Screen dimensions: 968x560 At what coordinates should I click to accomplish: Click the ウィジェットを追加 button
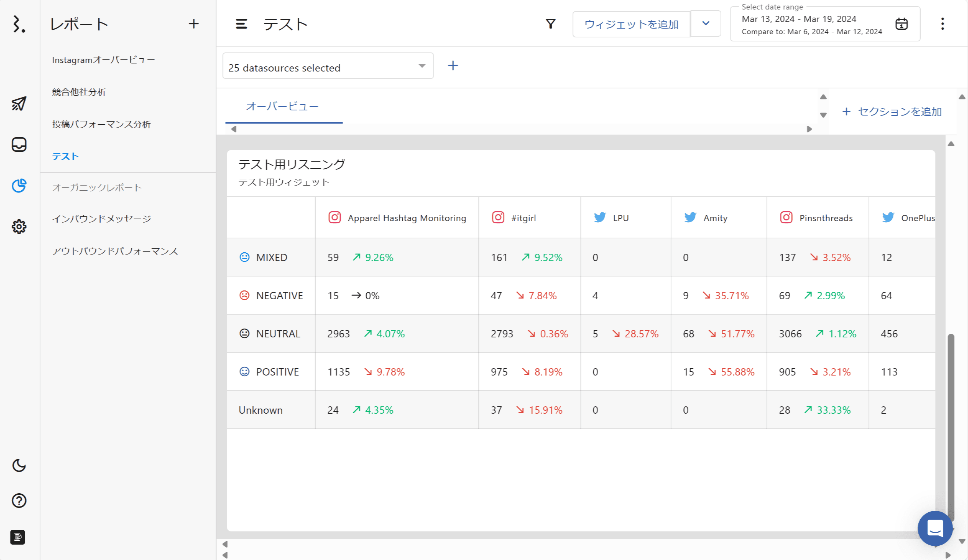pos(631,24)
